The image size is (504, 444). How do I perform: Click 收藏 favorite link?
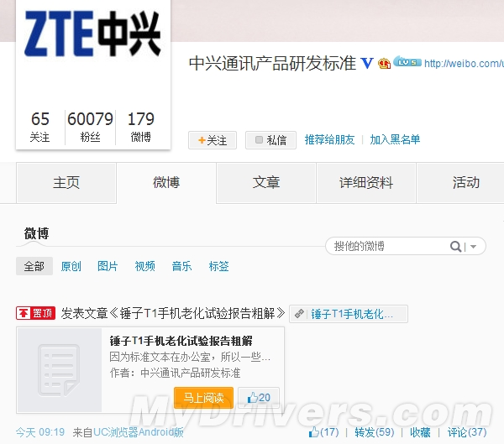[420, 432]
